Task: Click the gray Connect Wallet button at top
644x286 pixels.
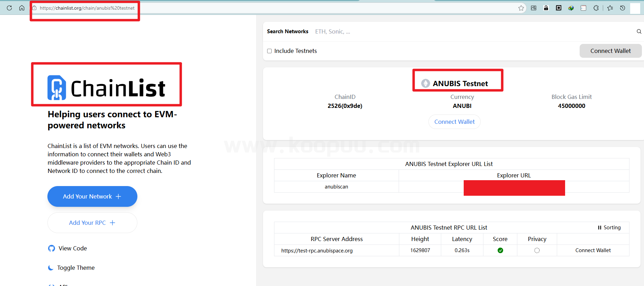Action: pos(610,51)
